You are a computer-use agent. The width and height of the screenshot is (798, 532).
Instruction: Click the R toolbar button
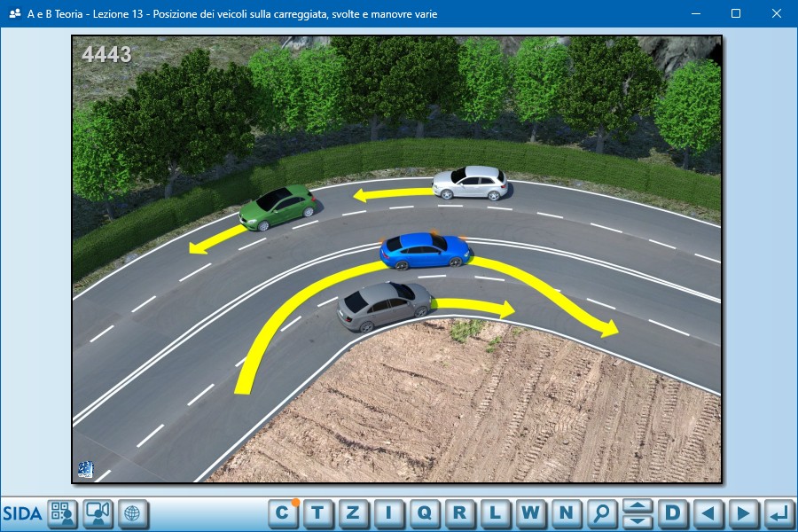point(459,512)
